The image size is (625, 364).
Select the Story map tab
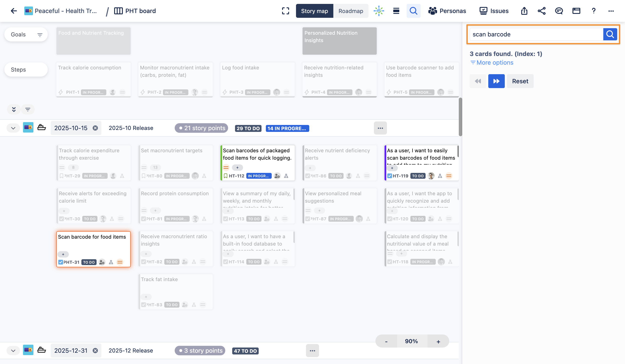coord(314,11)
